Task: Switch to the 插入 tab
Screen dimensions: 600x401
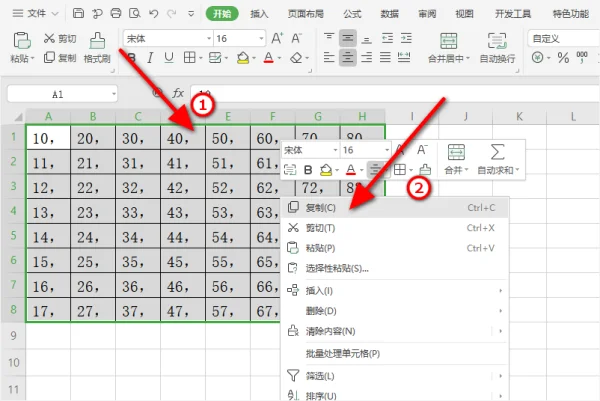Action: [x=259, y=14]
